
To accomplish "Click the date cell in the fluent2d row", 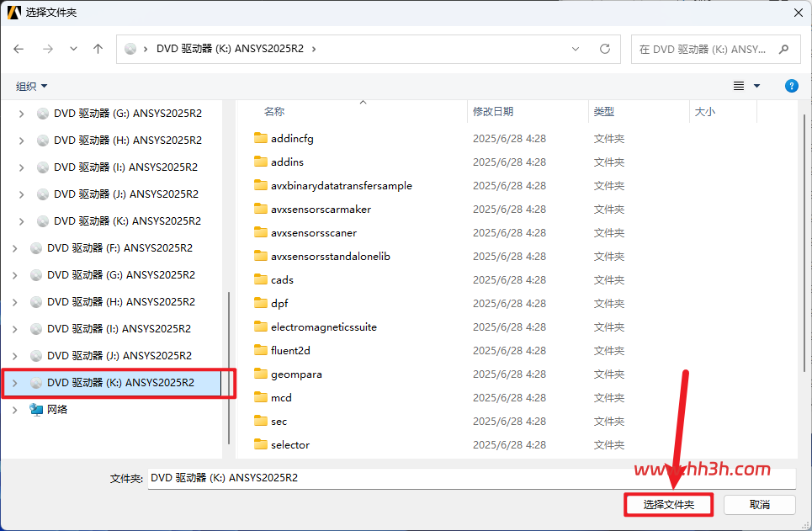I will pyautogui.click(x=509, y=350).
